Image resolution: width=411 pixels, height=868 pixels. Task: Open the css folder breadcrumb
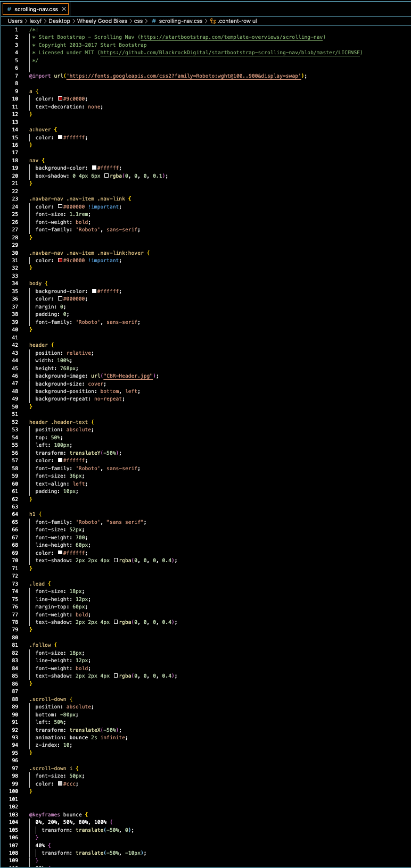pos(138,21)
